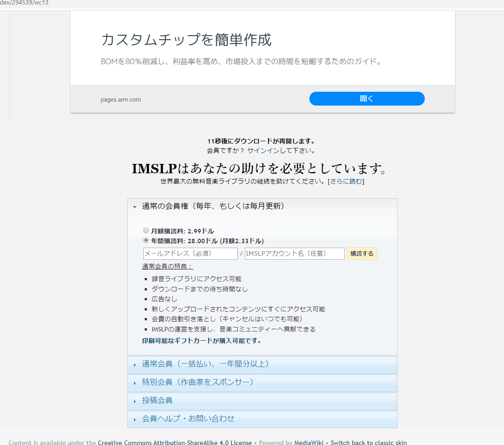Screen dimensions: 504x445
Task: Collapse the 通常の会員権 section header
Action: click(213, 206)
